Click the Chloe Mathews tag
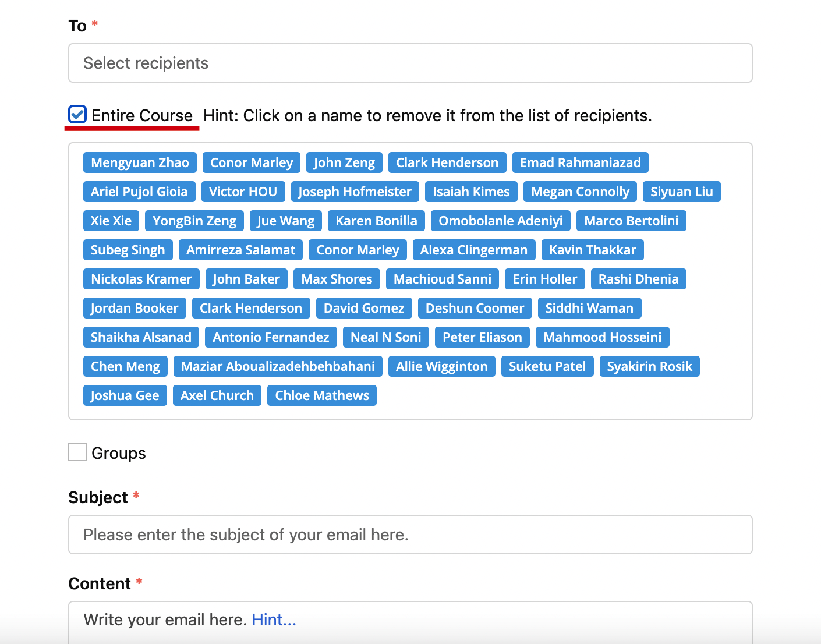The width and height of the screenshot is (821, 644). (x=322, y=395)
